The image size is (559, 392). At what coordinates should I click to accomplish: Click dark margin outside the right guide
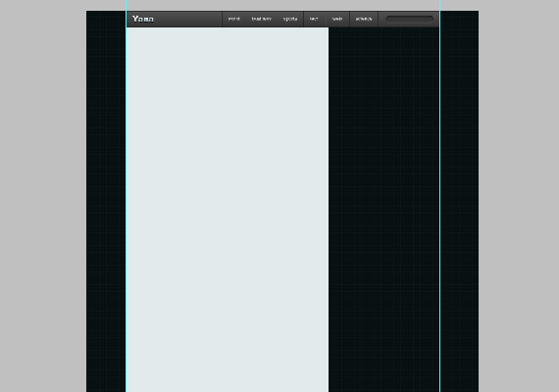(x=460, y=201)
